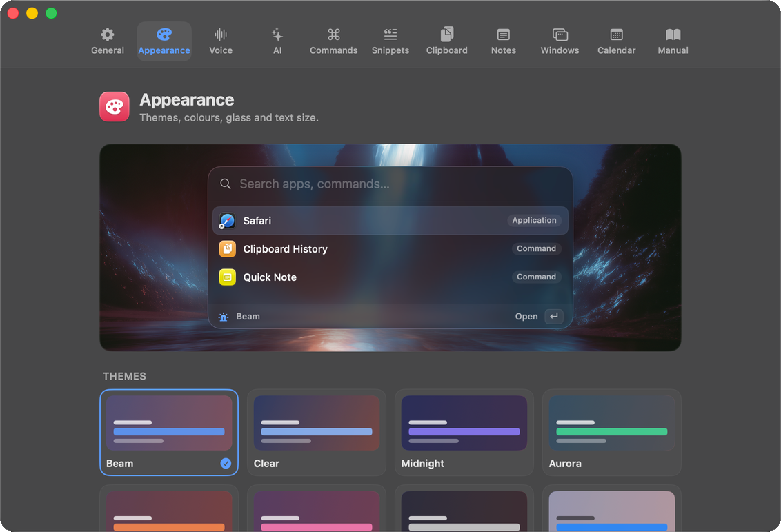Open the Calendar grid icon

(x=617, y=35)
